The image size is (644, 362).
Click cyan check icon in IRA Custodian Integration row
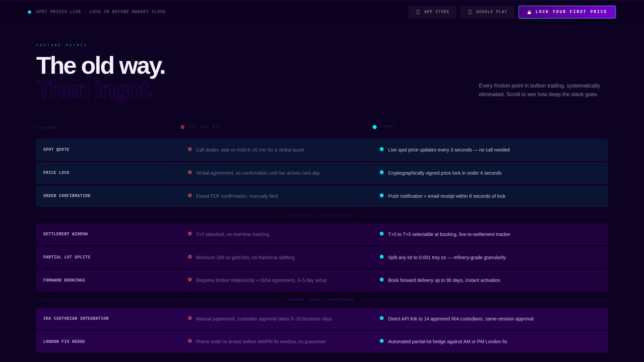point(382,318)
